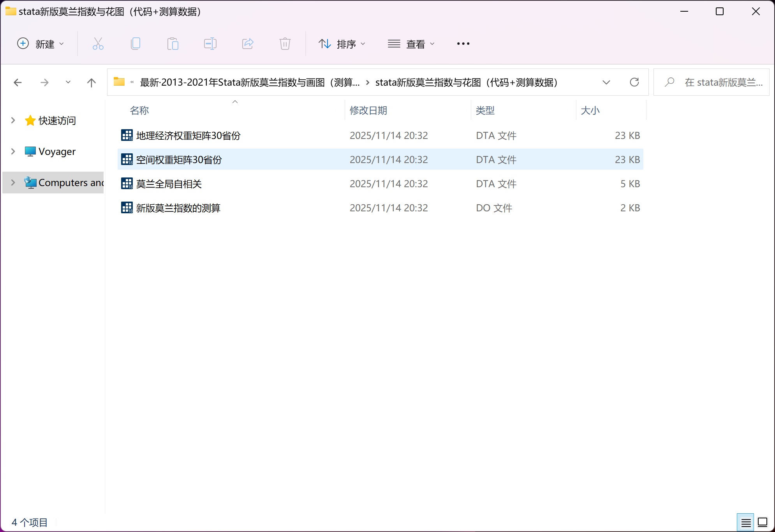This screenshot has height=532, width=775.
Task: Navigate back with the left arrow
Action: (18, 83)
